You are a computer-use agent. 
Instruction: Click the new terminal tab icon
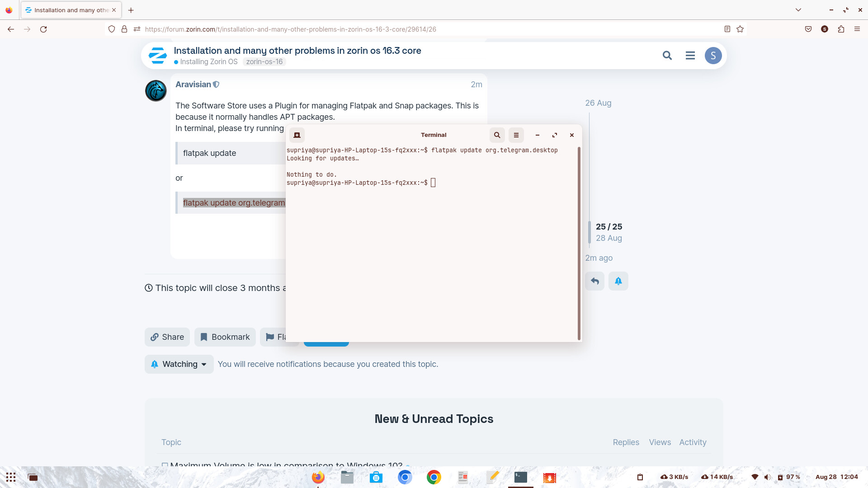pyautogui.click(x=297, y=135)
